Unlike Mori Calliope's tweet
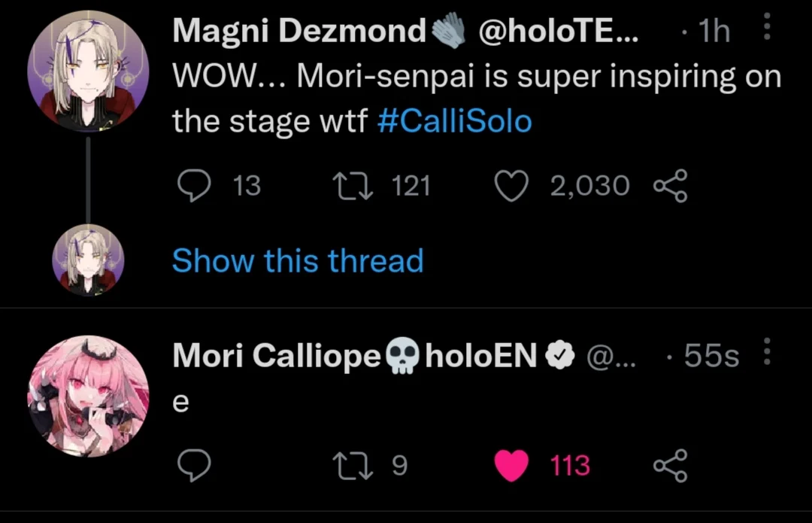Viewport: 812px width, 523px height. click(511, 464)
